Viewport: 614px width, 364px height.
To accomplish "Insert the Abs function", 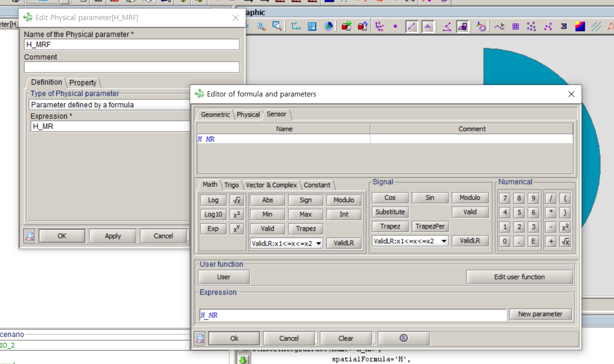I will click(268, 200).
